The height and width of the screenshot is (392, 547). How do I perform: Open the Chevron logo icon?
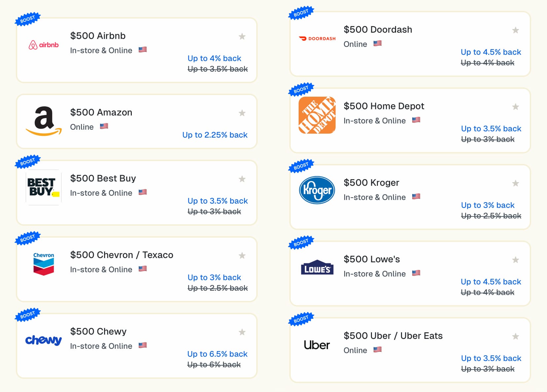pos(43,262)
